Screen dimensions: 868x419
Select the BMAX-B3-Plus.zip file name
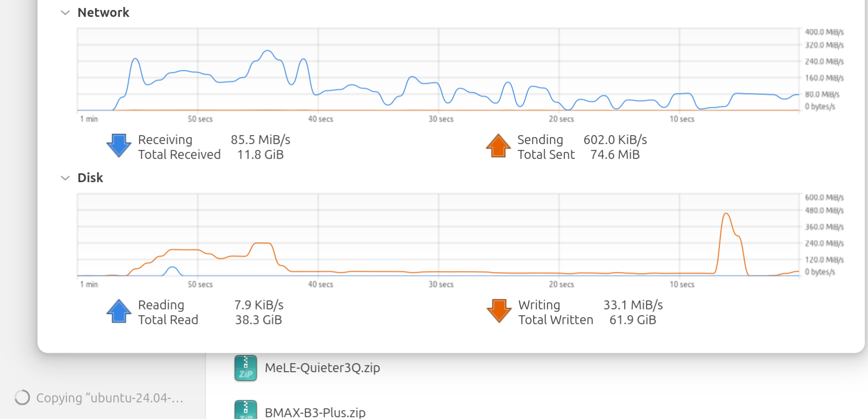315,412
